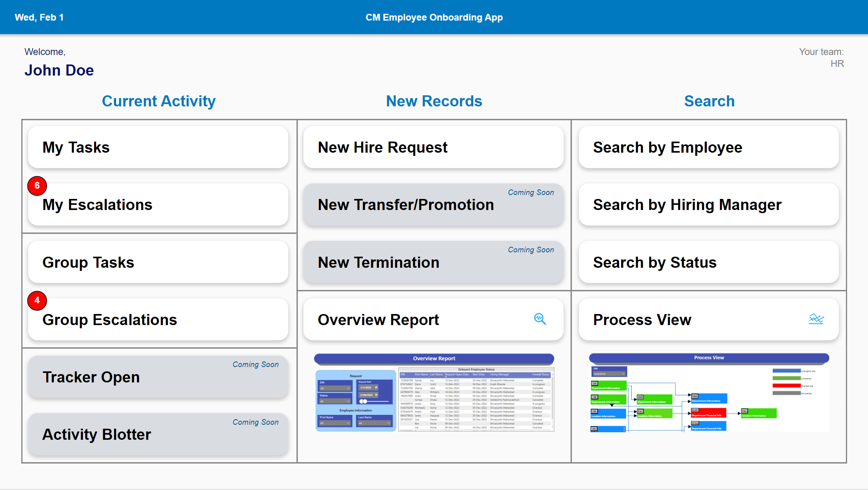Start a New Hire Request
The width and height of the screenshot is (868, 490).
(433, 147)
